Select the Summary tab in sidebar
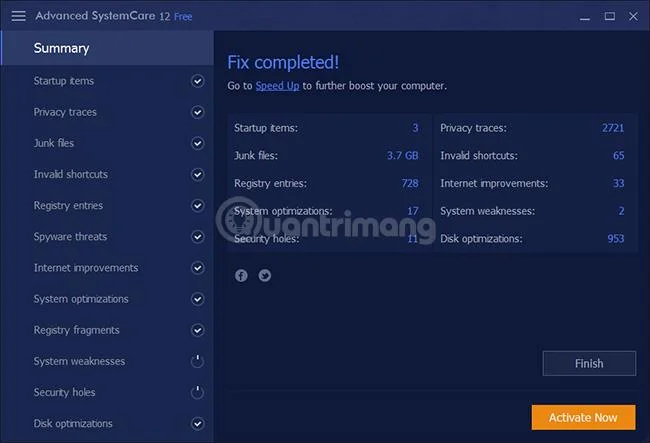Screen dimensions: 650x443 pyautogui.click(x=107, y=48)
